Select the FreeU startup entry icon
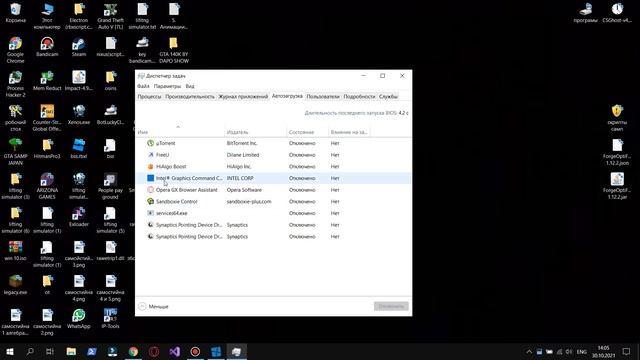The height and width of the screenshot is (360, 640). tap(151, 155)
